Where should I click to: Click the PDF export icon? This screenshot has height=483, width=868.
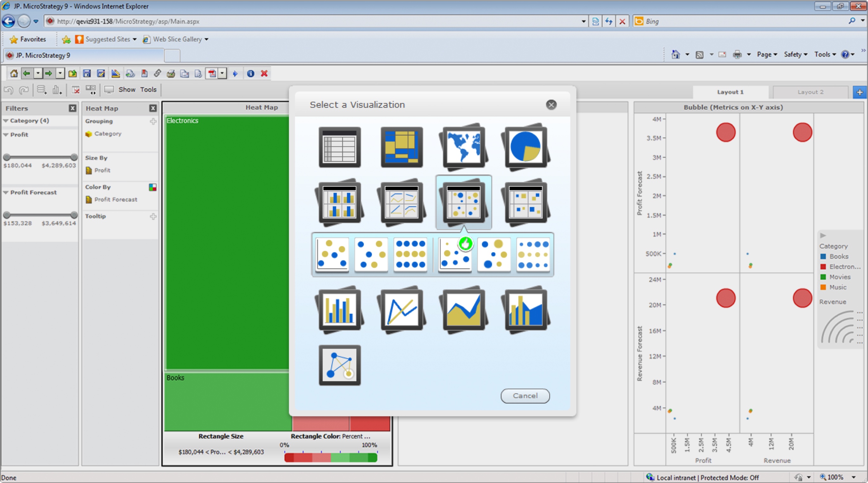tap(212, 73)
